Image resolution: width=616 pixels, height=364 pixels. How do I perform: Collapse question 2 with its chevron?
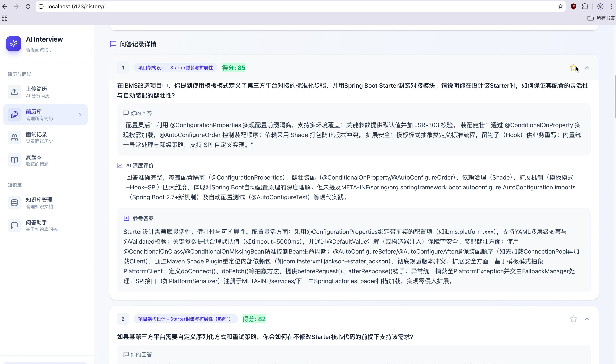tap(587, 319)
